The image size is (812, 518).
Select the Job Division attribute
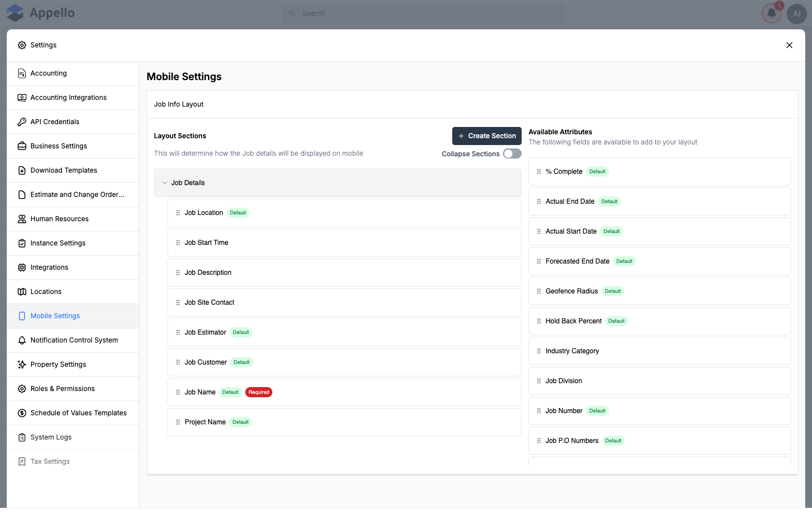(x=660, y=381)
